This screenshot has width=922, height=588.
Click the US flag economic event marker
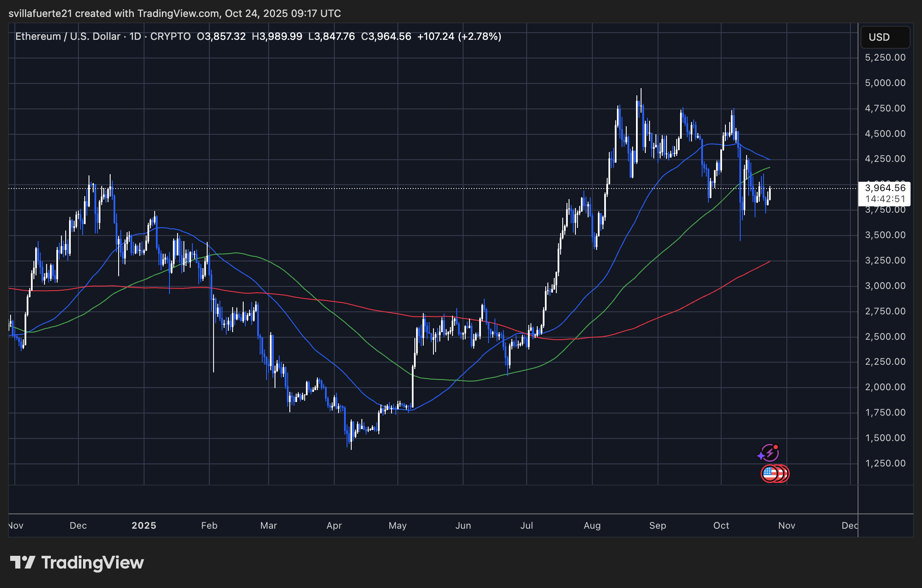pos(769,474)
